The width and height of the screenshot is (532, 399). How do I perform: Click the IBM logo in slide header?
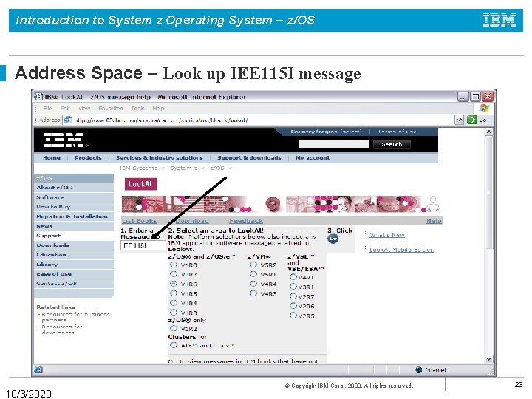499,20
